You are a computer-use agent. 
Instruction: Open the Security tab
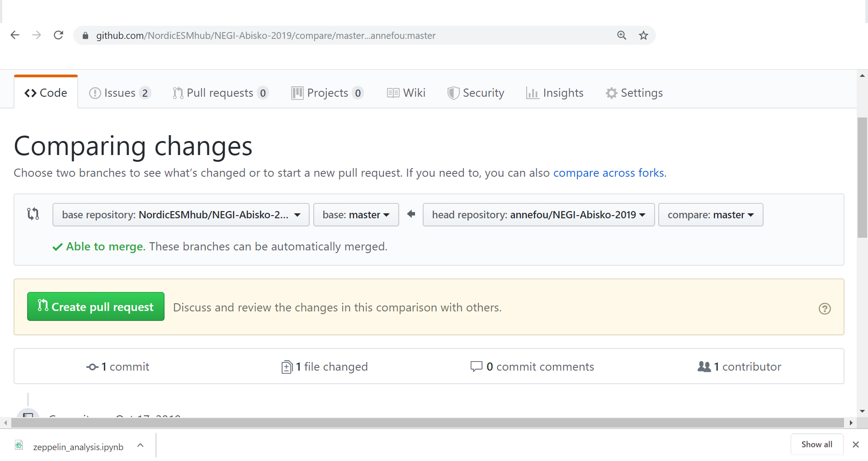476,93
